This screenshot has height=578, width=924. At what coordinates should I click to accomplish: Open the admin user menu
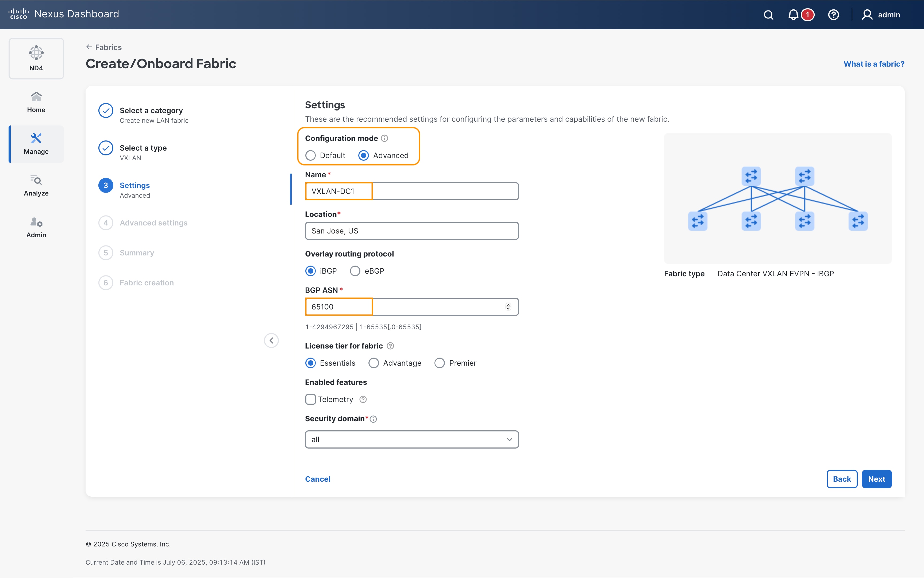[881, 15]
